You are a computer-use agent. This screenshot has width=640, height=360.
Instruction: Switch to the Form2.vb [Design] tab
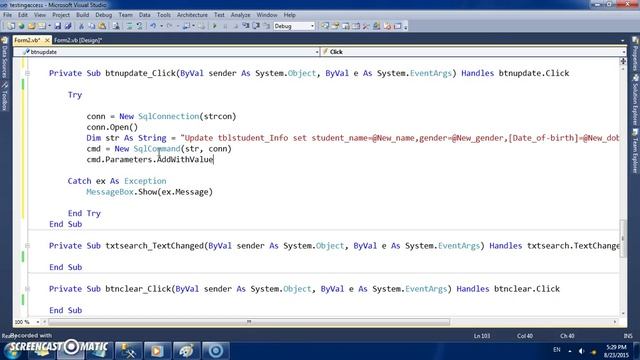click(x=78, y=40)
